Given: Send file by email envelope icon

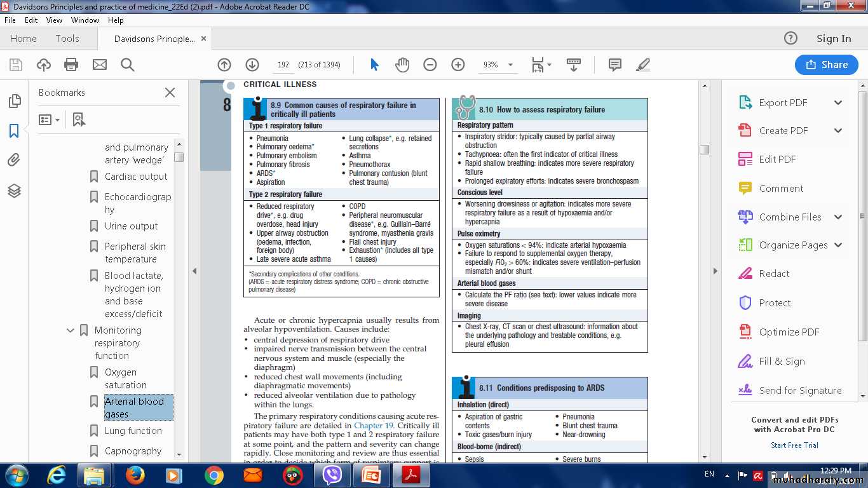Looking at the screenshot, I should coord(100,65).
